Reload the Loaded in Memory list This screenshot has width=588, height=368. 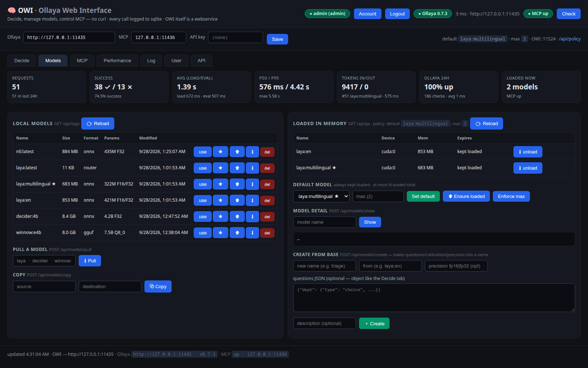(487, 124)
